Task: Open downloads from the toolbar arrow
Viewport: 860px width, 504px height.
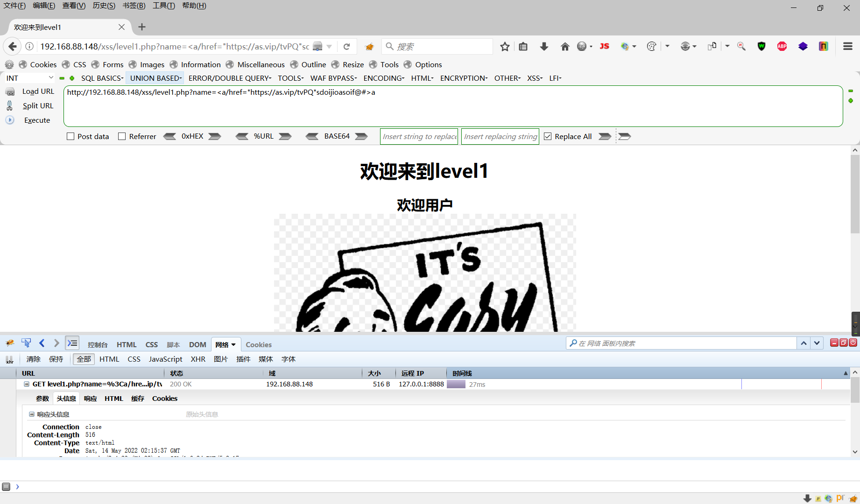Action: pyautogui.click(x=544, y=47)
